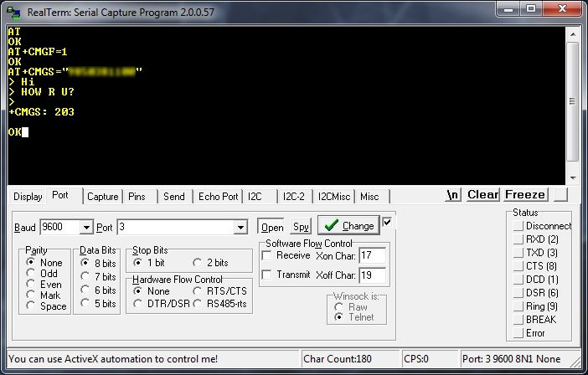Freeze the terminal output
The image size is (588, 375).
[525, 194]
